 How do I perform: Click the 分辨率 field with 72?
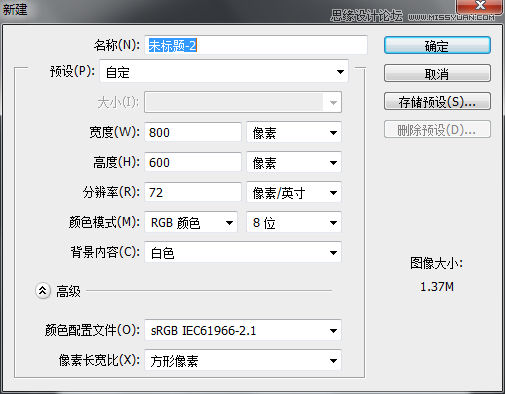tap(193, 192)
